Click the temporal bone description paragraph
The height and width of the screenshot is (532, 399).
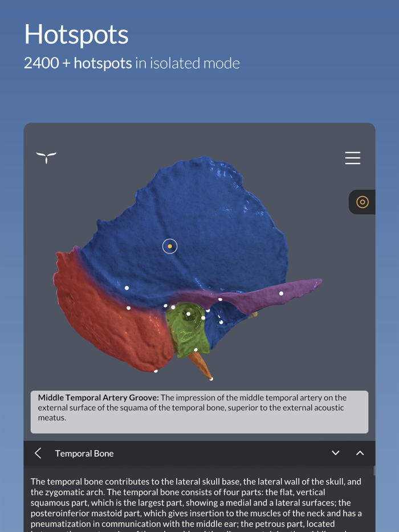click(196, 506)
